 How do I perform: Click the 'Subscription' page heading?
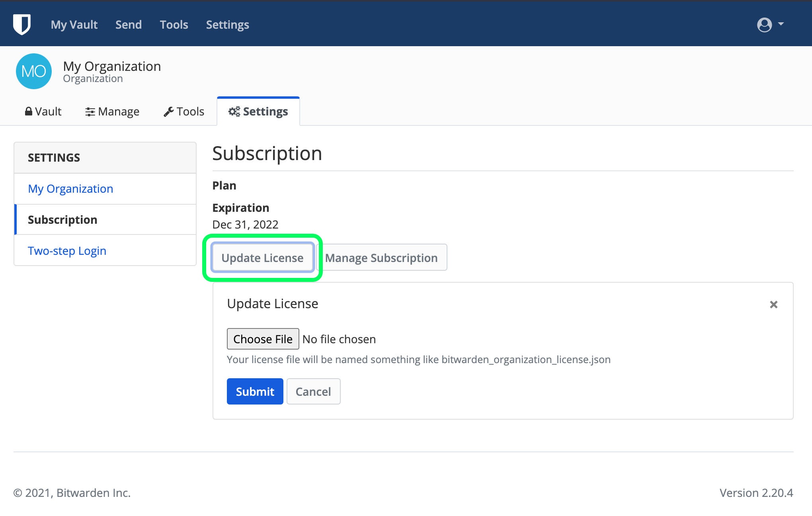[x=267, y=153]
